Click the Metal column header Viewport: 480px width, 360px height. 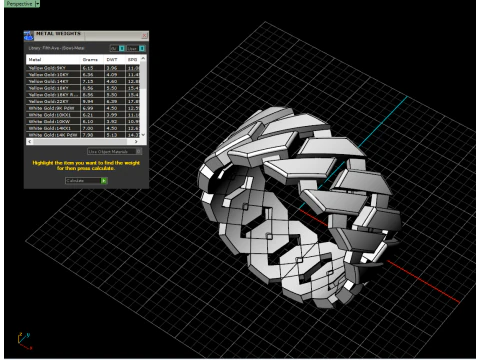coord(53,59)
